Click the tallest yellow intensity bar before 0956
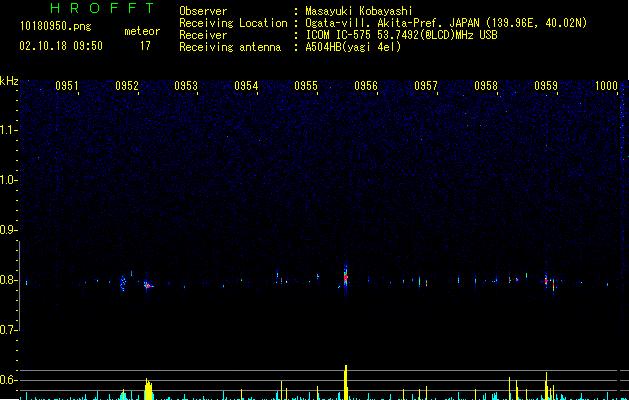The image size is (629, 400). coord(345,382)
